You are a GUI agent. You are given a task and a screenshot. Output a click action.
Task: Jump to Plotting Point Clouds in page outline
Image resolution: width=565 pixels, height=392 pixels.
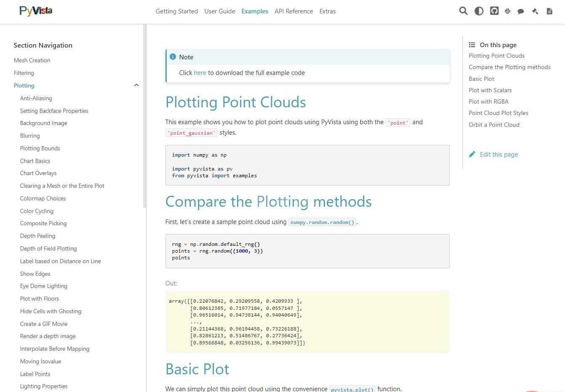coord(496,56)
